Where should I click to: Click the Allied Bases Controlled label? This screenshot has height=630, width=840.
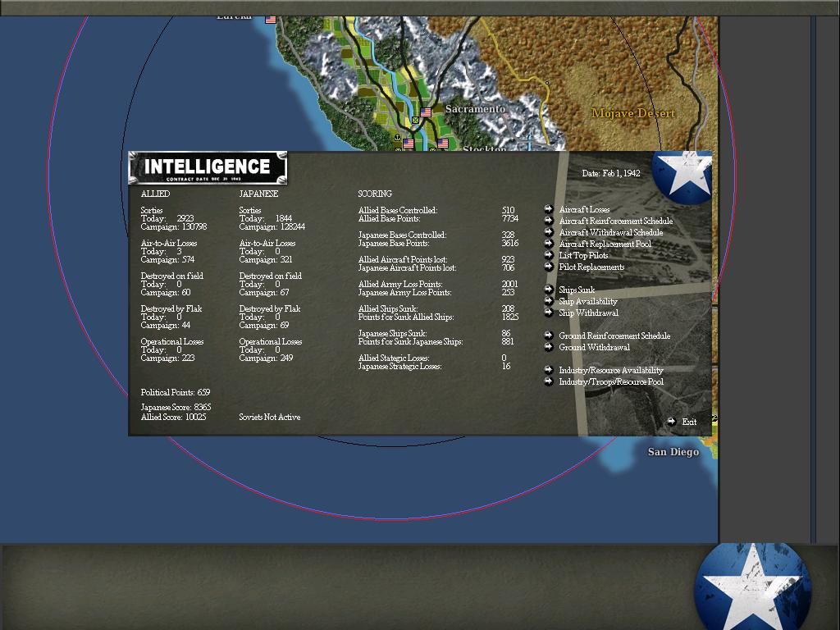tap(398, 210)
